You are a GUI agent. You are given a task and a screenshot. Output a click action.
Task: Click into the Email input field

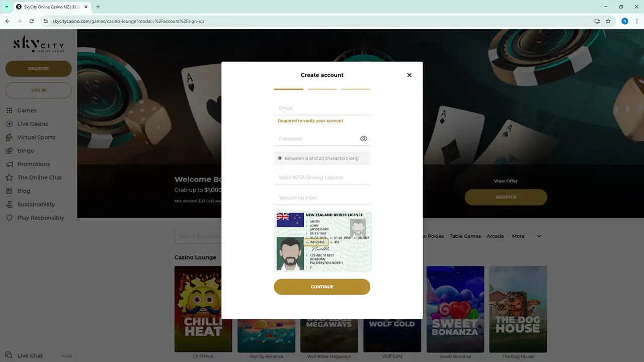(322, 108)
